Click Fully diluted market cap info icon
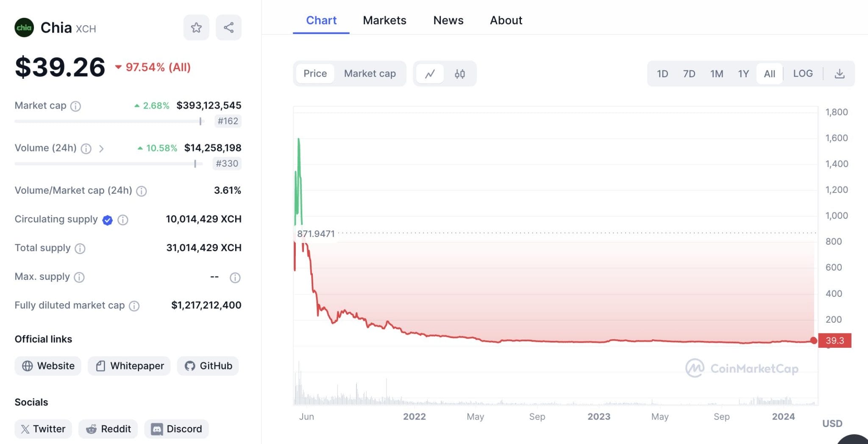The height and width of the screenshot is (444, 868). [134, 306]
